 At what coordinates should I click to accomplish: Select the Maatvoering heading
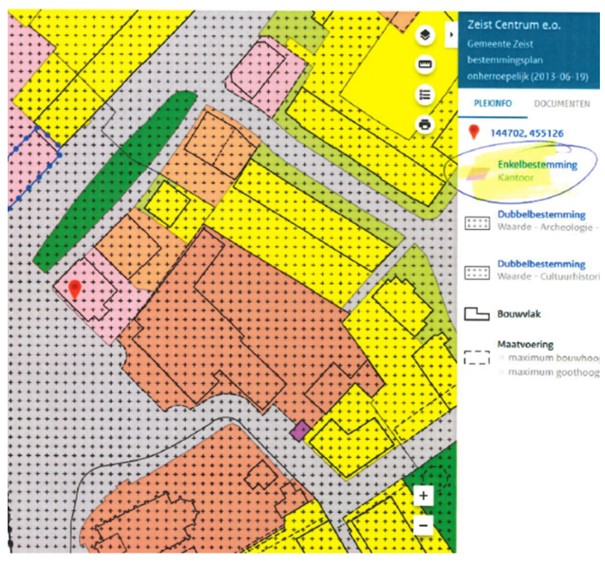[x=525, y=344]
